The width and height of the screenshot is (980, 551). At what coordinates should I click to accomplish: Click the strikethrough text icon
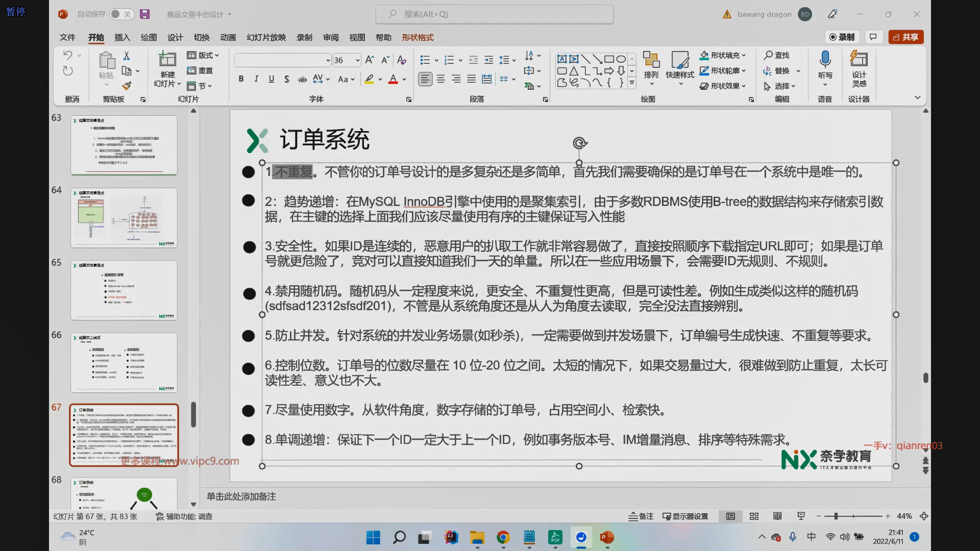[302, 79]
